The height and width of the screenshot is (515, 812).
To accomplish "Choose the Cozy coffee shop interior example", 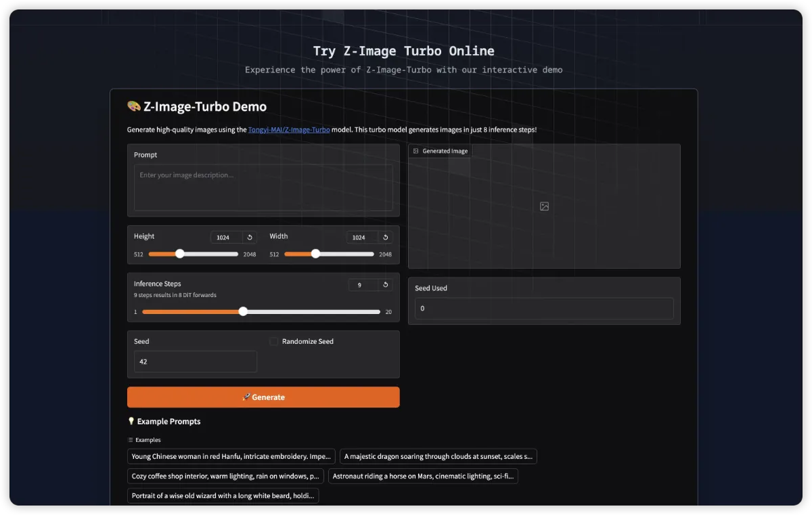I will pyautogui.click(x=225, y=476).
